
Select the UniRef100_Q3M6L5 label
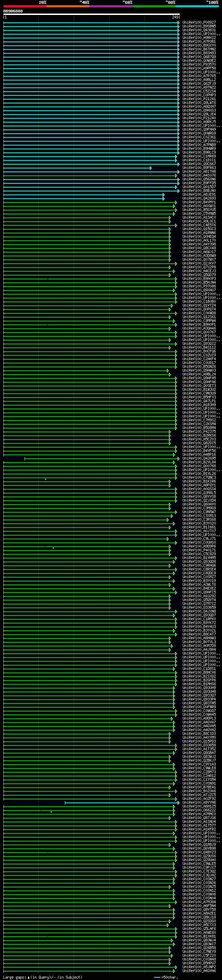click(x=199, y=493)
